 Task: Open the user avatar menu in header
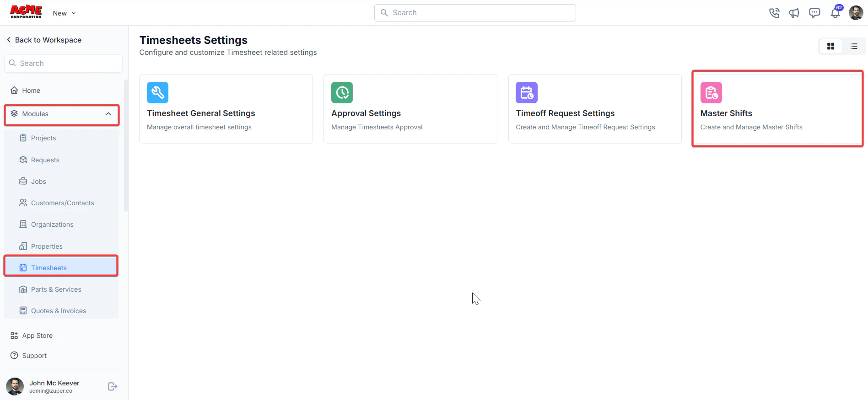click(856, 13)
